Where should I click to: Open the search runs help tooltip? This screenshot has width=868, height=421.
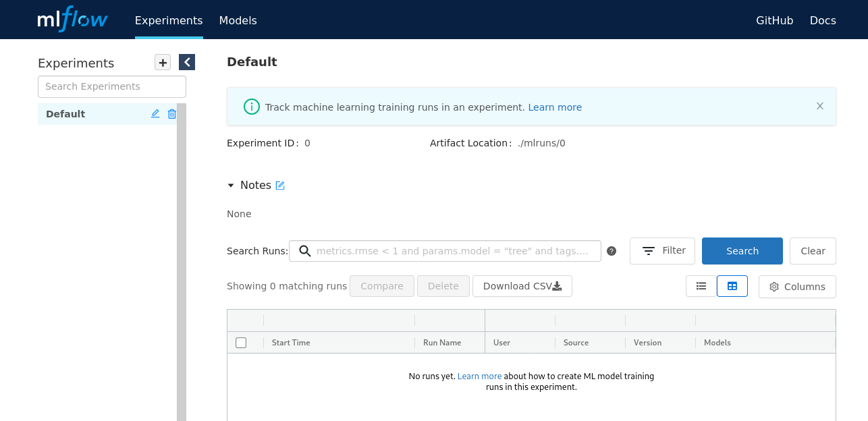pyautogui.click(x=612, y=251)
